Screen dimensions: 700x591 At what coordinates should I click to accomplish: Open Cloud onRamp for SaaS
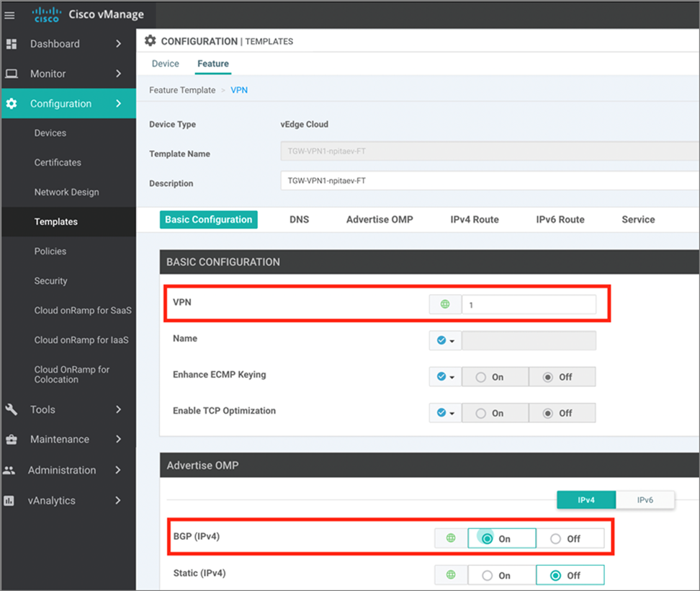pos(83,310)
